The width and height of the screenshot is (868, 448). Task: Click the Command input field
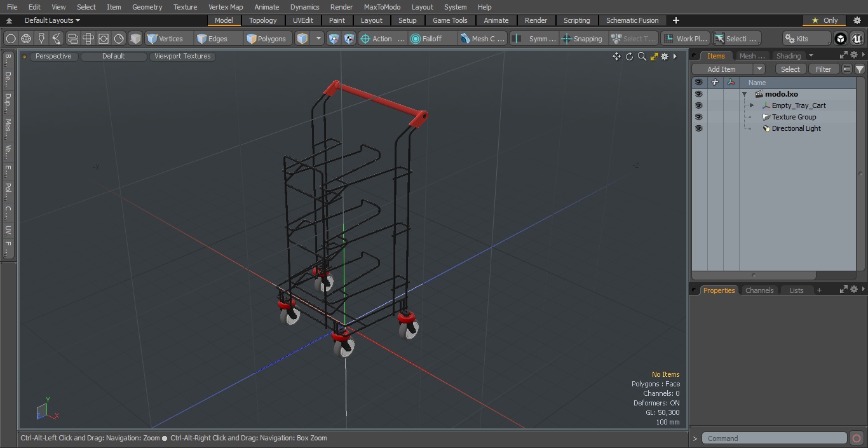click(775, 438)
